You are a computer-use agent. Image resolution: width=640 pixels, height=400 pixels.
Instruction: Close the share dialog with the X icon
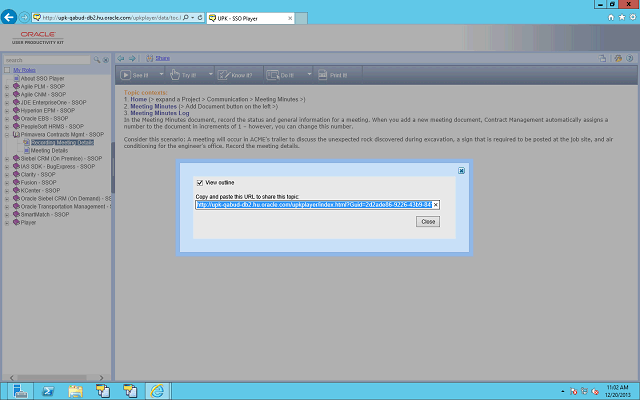[x=461, y=171]
